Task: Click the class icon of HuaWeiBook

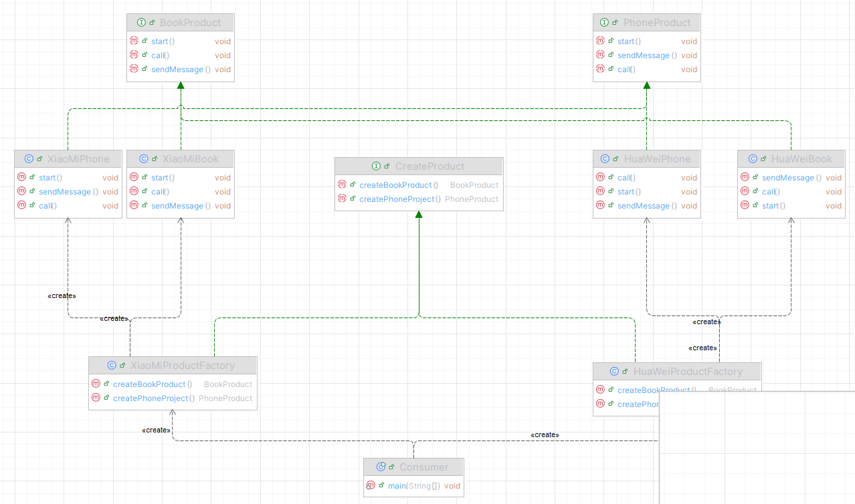Action: tap(753, 159)
